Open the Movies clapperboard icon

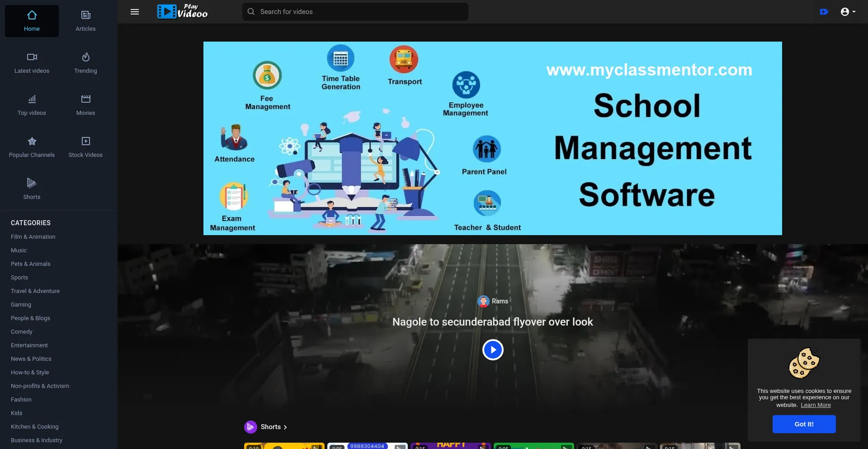coord(85,99)
